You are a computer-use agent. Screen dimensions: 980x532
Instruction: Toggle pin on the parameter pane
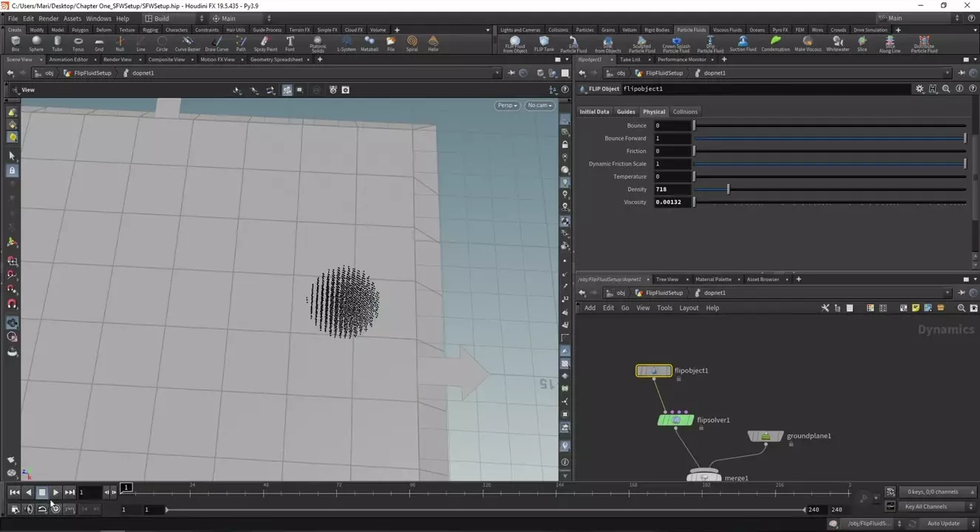point(960,73)
